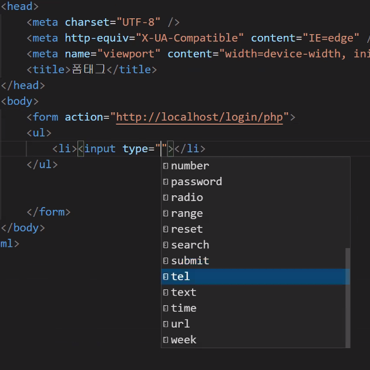Click the enum icon beside 'range'

click(166, 213)
